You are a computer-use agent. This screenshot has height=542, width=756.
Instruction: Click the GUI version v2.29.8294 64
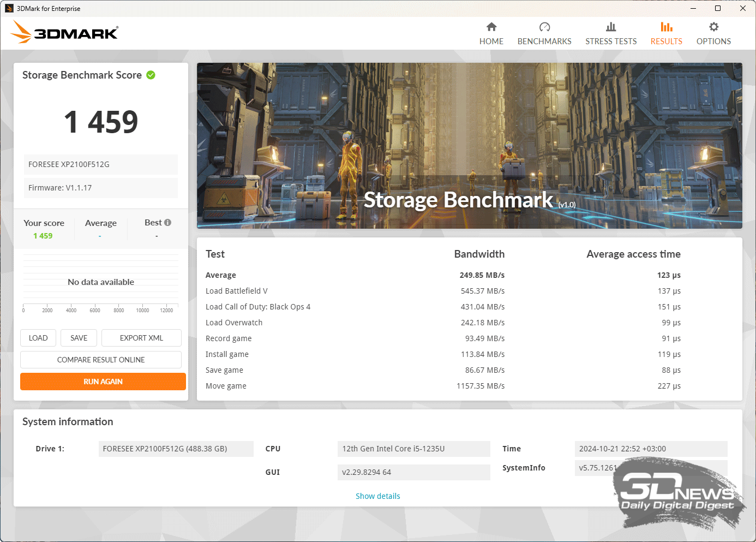coord(414,472)
